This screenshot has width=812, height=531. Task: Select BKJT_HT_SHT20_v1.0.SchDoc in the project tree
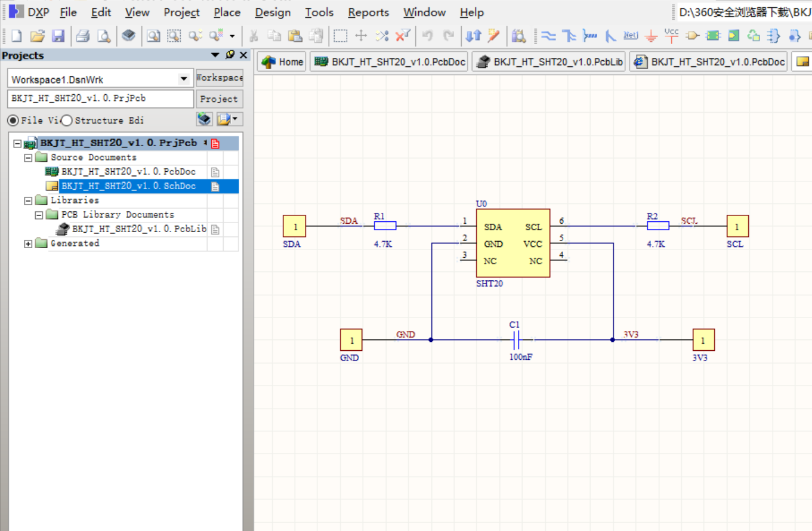point(128,186)
